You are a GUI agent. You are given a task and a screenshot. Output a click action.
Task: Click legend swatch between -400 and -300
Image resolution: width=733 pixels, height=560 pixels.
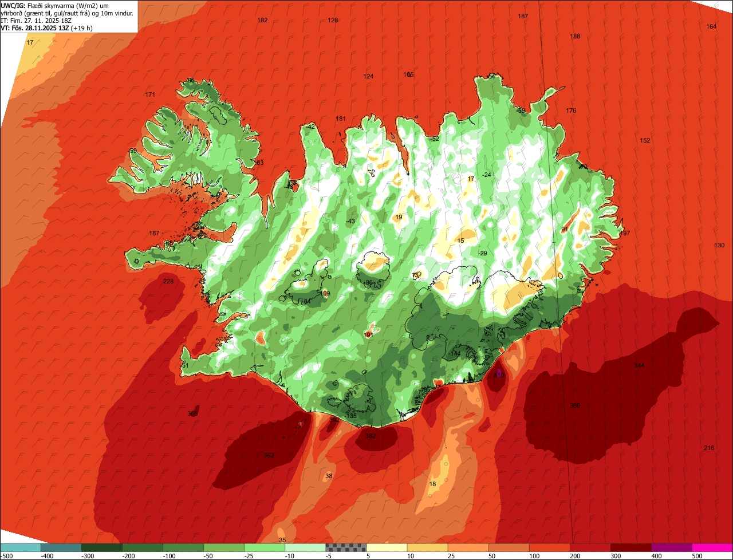(61, 547)
